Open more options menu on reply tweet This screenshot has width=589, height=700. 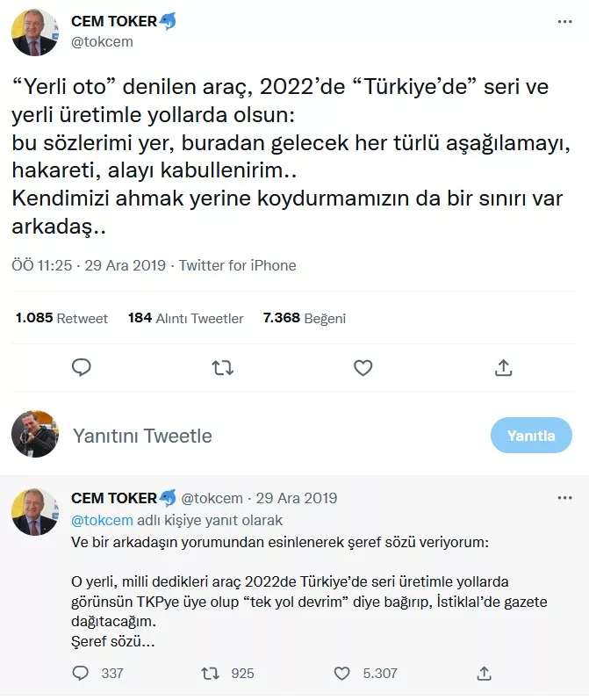pyautogui.click(x=565, y=499)
